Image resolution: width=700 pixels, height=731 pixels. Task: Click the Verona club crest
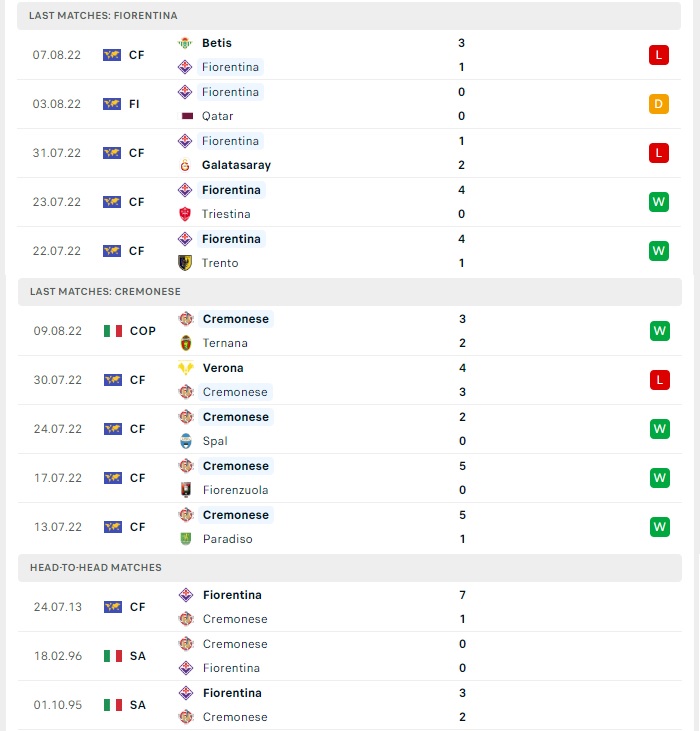[x=186, y=368]
